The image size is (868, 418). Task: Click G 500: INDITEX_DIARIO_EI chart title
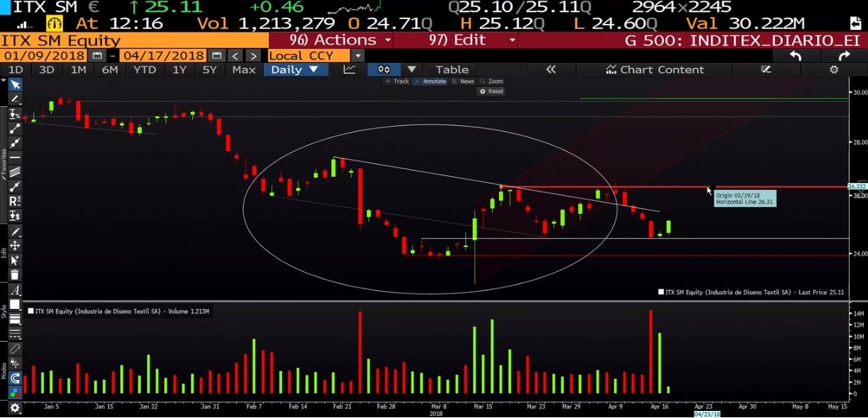tap(742, 40)
